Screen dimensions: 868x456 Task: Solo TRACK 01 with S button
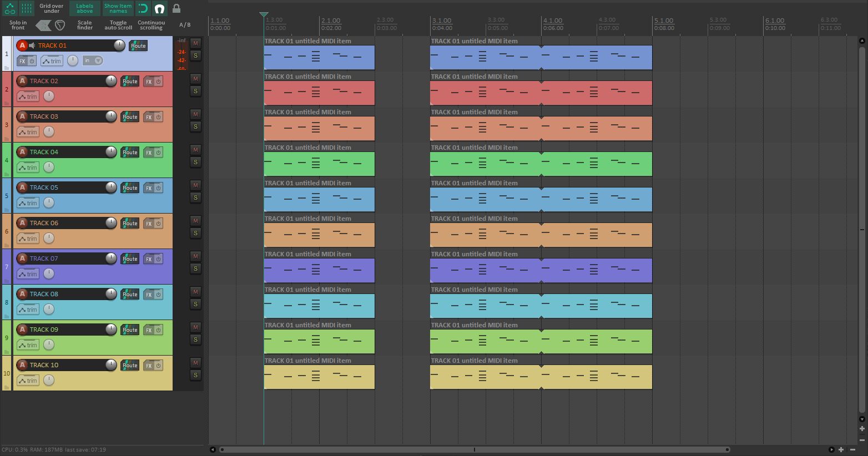[195, 55]
